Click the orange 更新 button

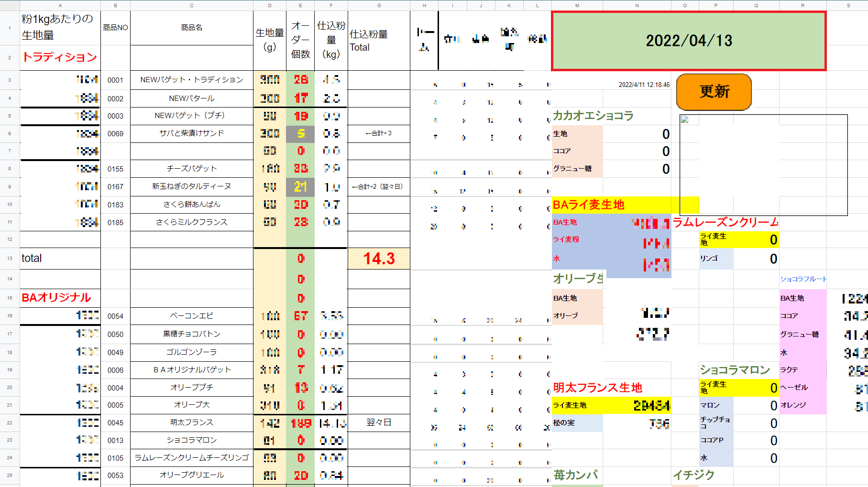[714, 92]
